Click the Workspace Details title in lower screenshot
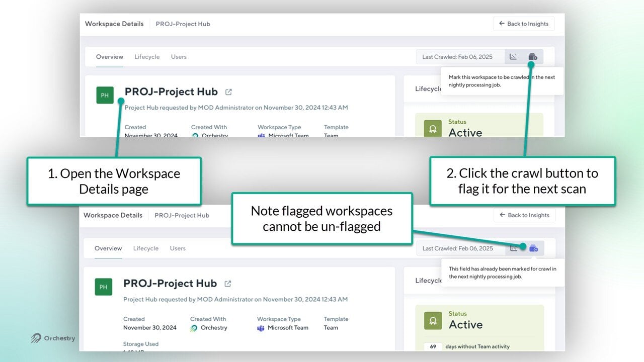This screenshot has width=644, height=362. point(113,215)
